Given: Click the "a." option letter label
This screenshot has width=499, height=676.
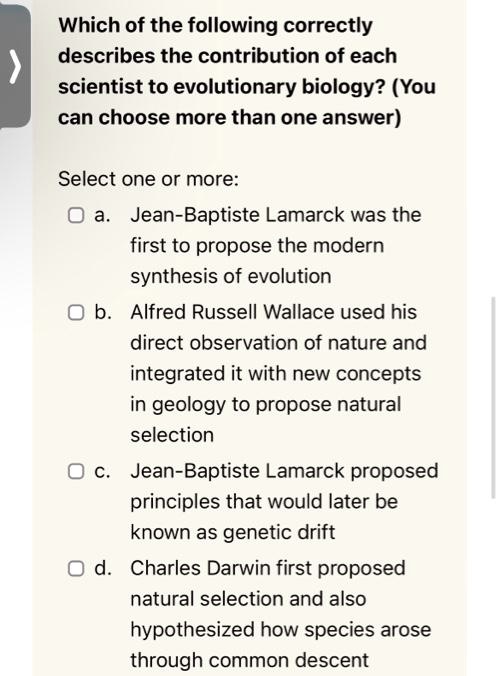Looking at the screenshot, I should click(x=102, y=215).
